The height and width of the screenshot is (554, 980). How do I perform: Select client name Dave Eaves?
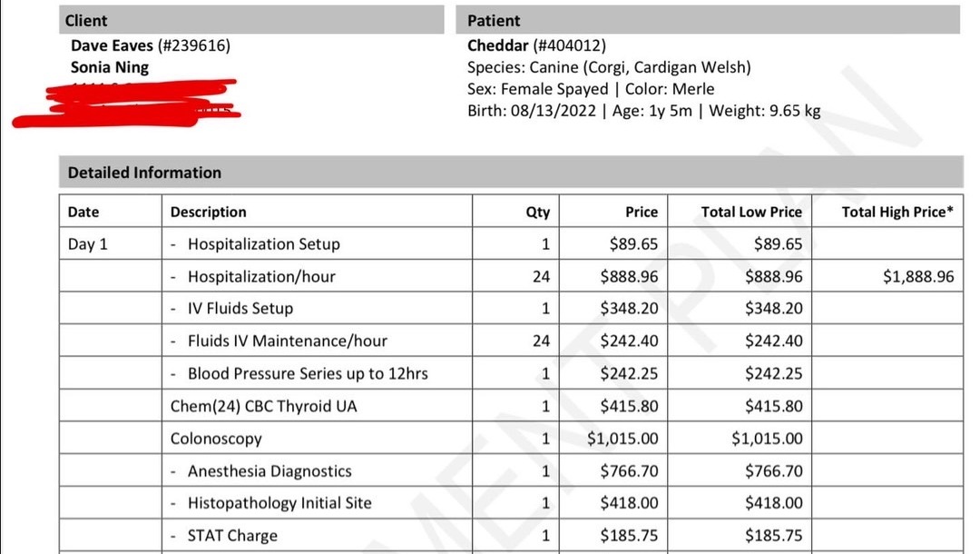[x=113, y=45]
